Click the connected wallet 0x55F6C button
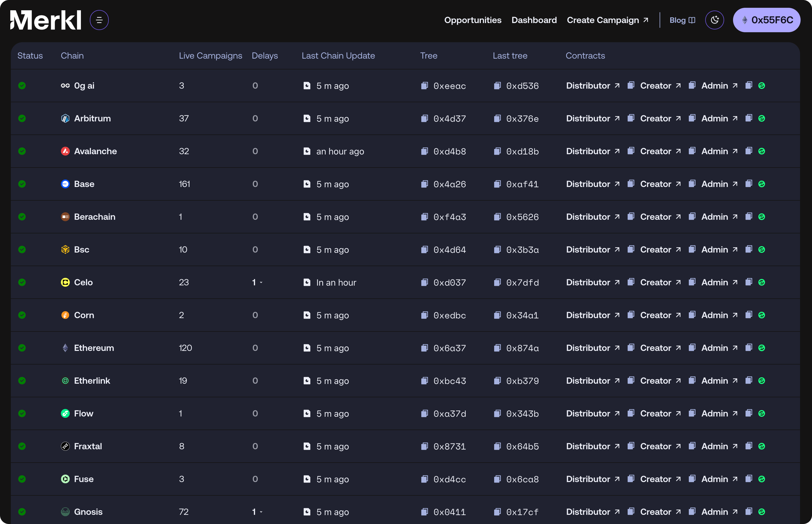The width and height of the screenshot is (812, 524). 766,20
